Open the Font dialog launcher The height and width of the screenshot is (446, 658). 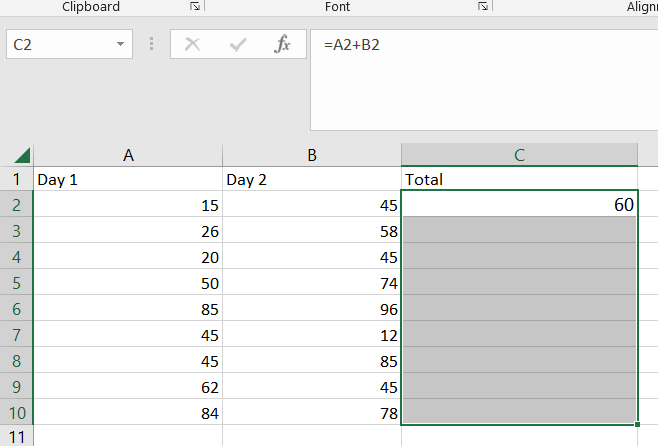pyautogui.click(x=483, y=6)
